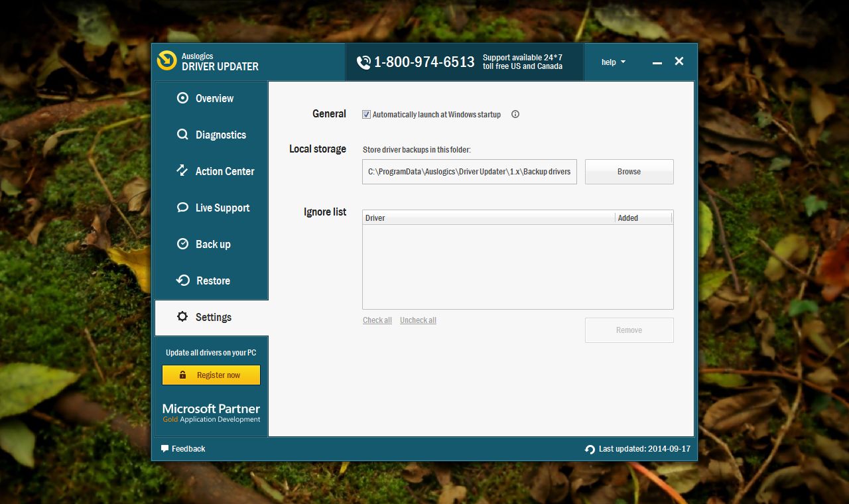
Task: Go to the Overview section
Action: click(x=212, y=98)
